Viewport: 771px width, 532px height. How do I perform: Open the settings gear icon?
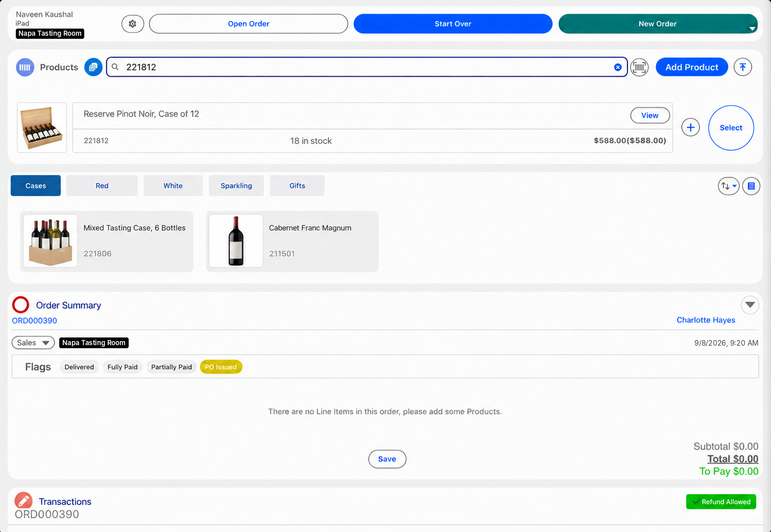pyautogui.click(x=133, y=23)
